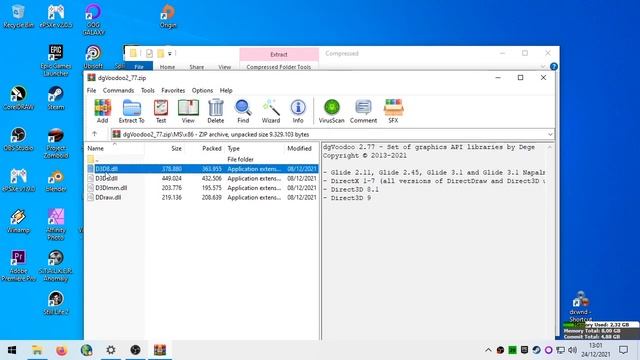Click the comment pane's vertical scrollbar
Image resolution: width=640 pixels, height=360 pixels.
[549, 241]
